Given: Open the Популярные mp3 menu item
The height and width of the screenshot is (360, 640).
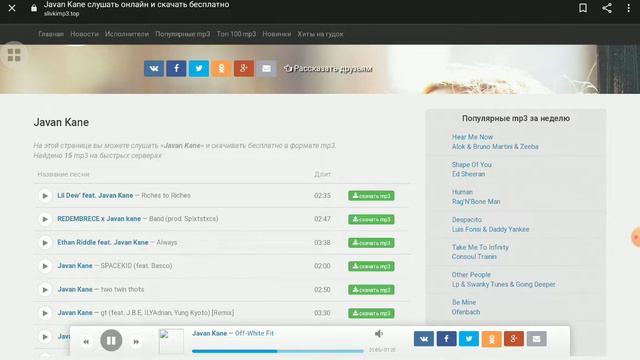Looking at the screenshot, I should [182, 34].
